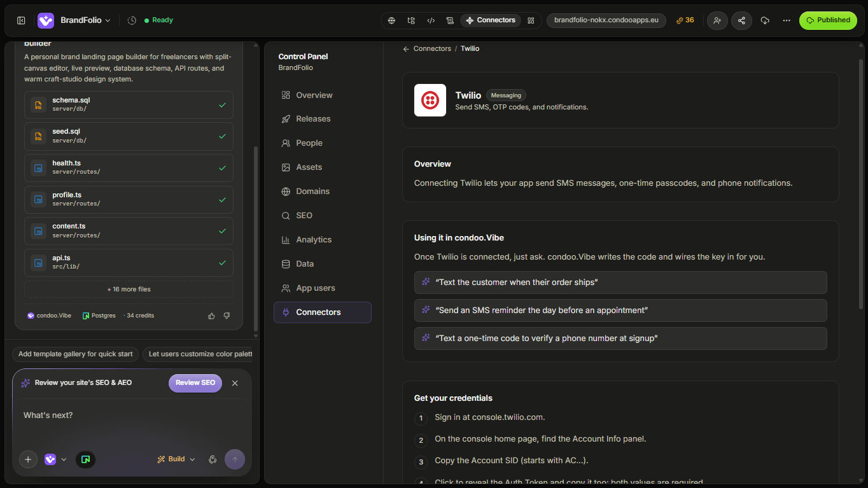Select the globe preview icon in toolbar

coord(392,20)
